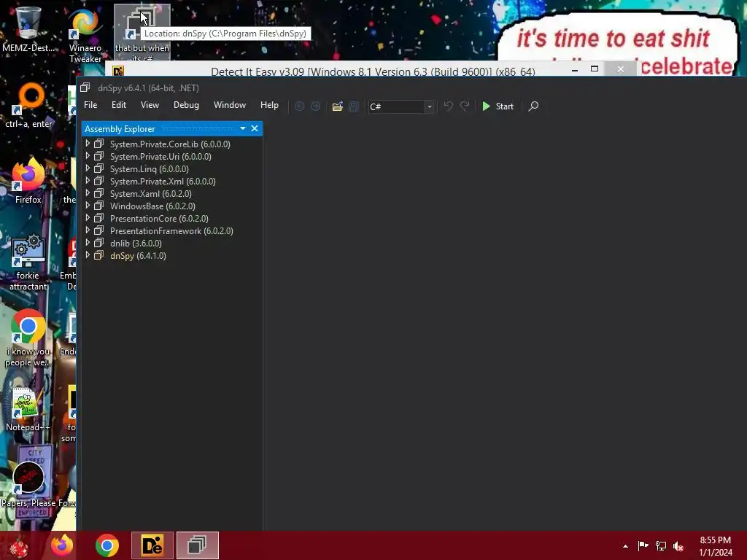The image size is (747, 560).
Task: Select dnSpy (6.4.1.0) text
Action: click(x=138, y=255)
